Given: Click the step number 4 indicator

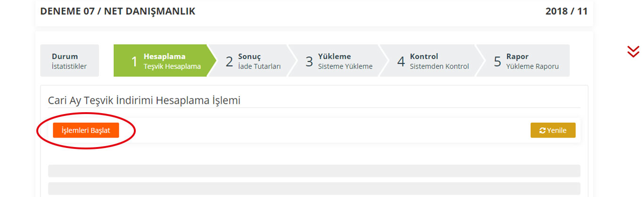Looking at the screenshot, I should 401,61.
